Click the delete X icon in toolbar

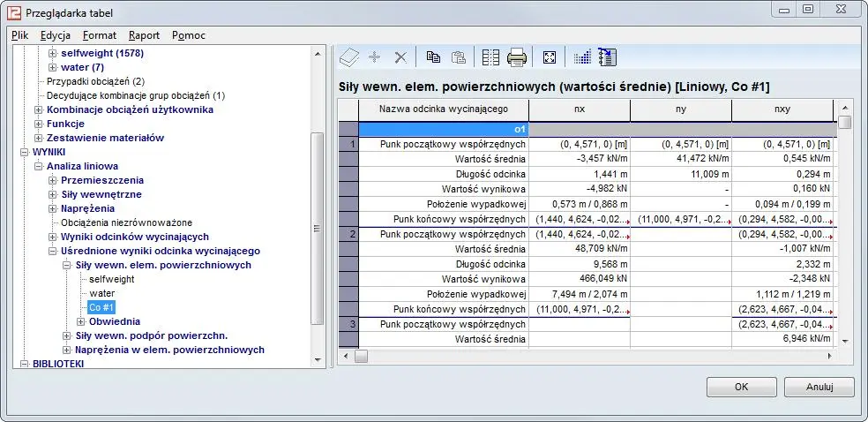click(400, 57)
